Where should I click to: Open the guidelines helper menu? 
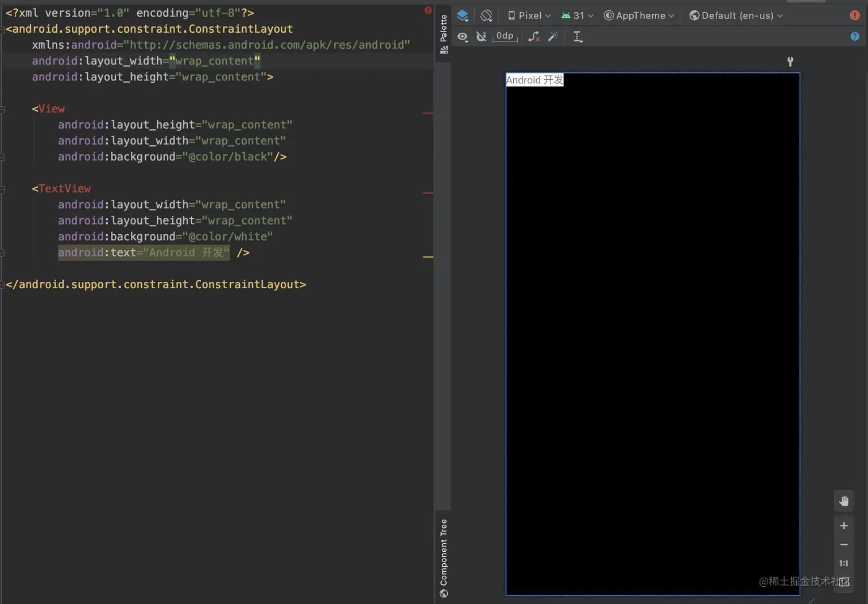[x=578, y=37]
